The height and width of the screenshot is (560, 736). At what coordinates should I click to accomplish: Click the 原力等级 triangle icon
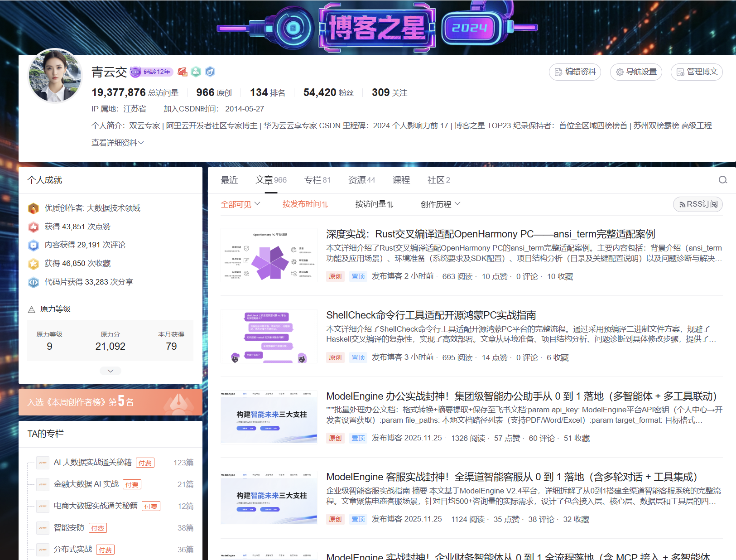32,309
